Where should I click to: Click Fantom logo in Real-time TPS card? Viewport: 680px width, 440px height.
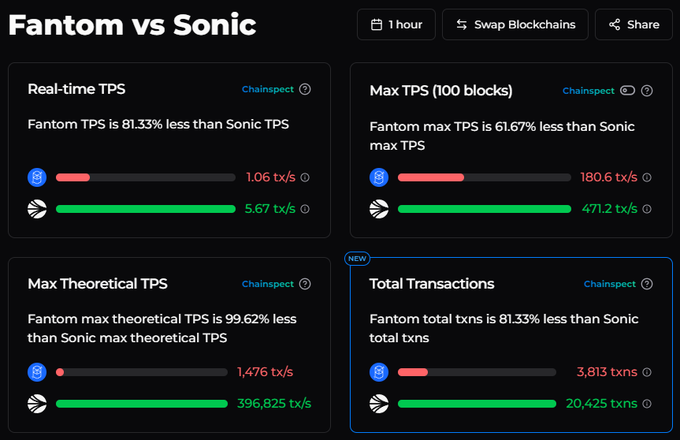coord(37,177)
